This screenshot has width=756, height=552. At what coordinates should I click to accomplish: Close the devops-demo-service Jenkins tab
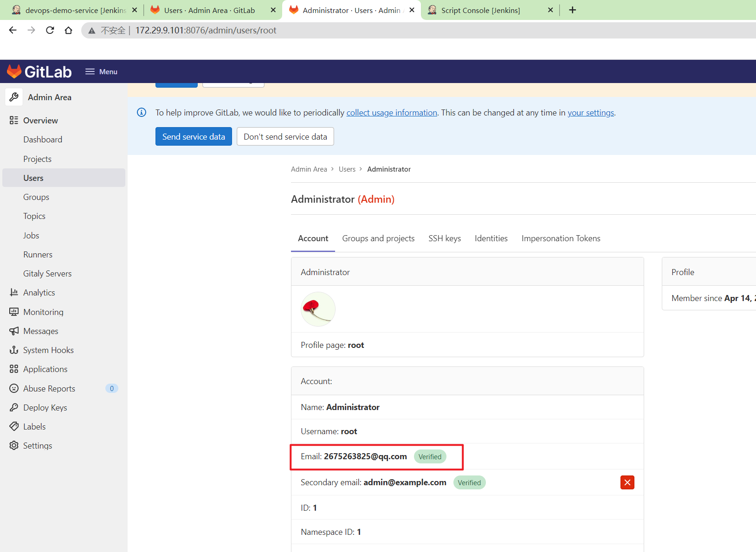[x=135, y=10]
